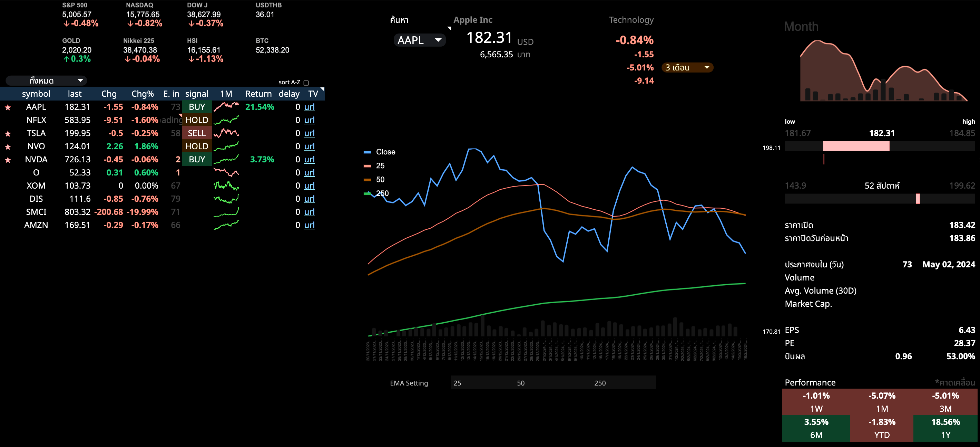Click the EMA Setting 250 field
Screen dimensions: 980x447
click(624, 383)
